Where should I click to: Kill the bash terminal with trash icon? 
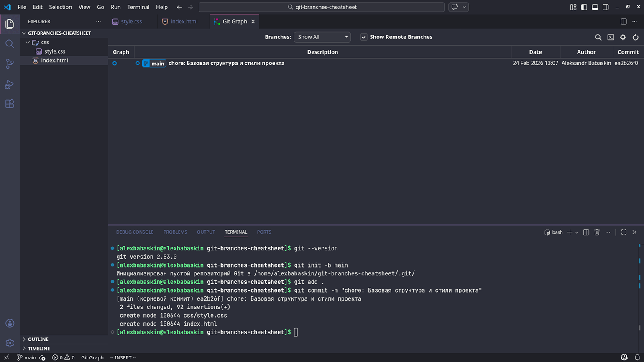(x=597, y=232)
